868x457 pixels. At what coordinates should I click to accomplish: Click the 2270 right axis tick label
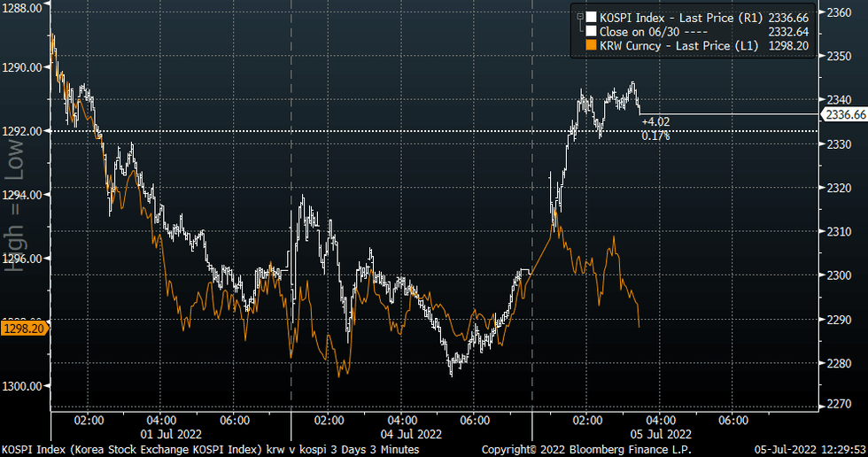click(x=838, y=406)
